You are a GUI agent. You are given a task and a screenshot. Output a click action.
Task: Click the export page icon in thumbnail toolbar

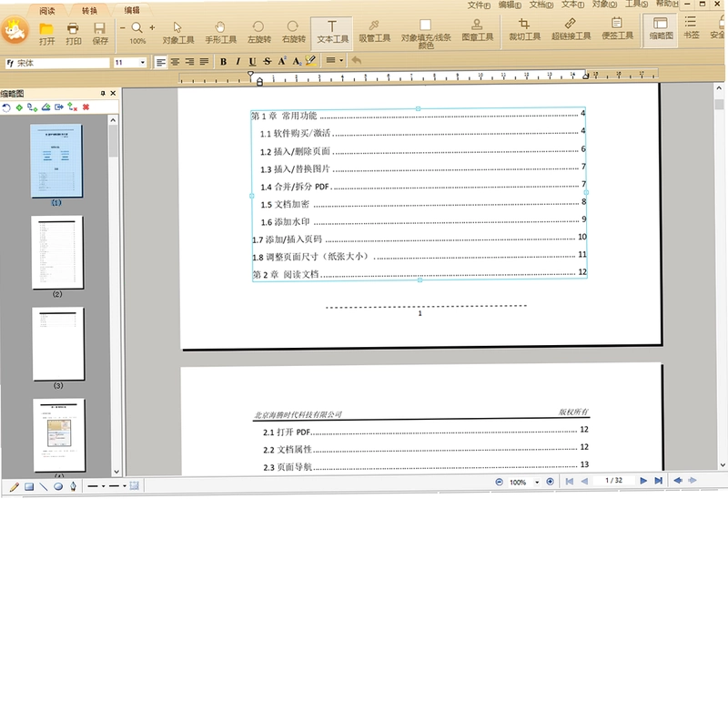click(x=59, y=107)
